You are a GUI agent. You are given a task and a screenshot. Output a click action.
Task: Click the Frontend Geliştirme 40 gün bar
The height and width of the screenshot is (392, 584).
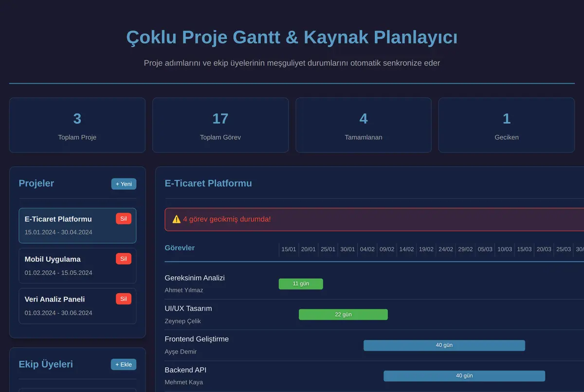[x=444, y=345]
